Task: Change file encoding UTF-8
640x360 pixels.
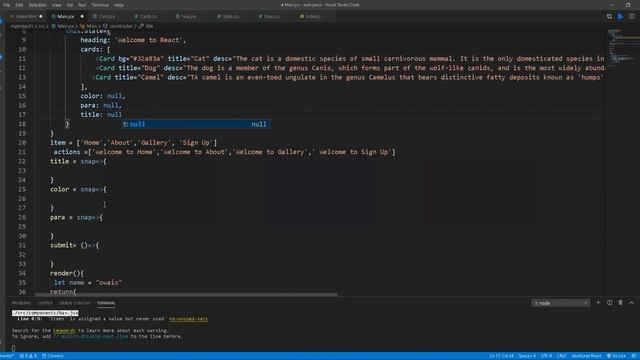Action: [546, 356]
